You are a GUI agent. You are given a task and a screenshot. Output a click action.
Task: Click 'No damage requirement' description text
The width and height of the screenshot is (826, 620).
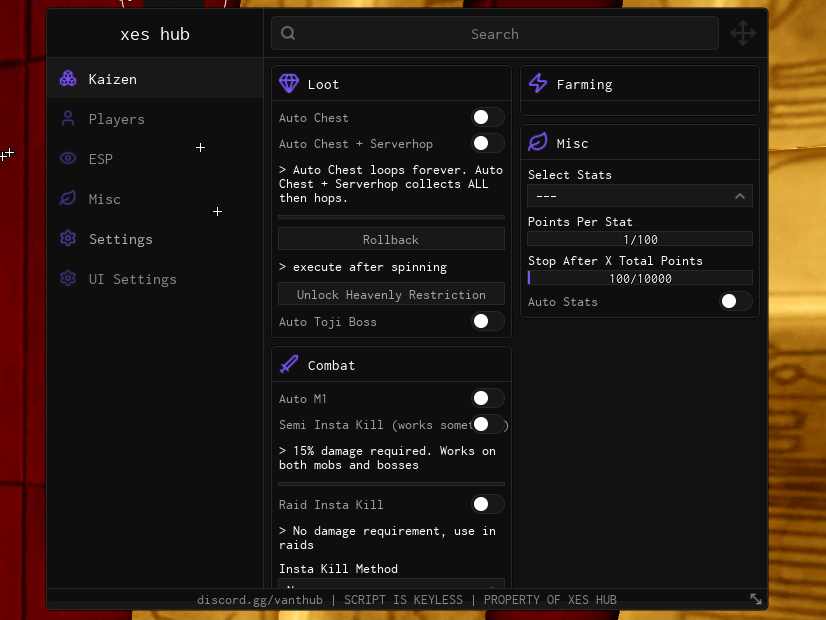(387, 538)
